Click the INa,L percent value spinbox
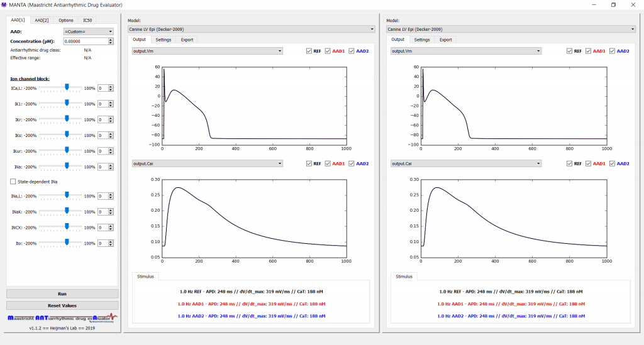Viewport: 644px width, 345px height. click(x=105, y=196)
